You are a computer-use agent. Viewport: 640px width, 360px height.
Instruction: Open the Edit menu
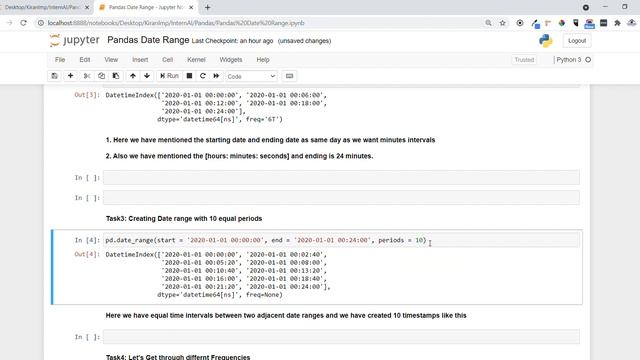[x=84, y=60]
